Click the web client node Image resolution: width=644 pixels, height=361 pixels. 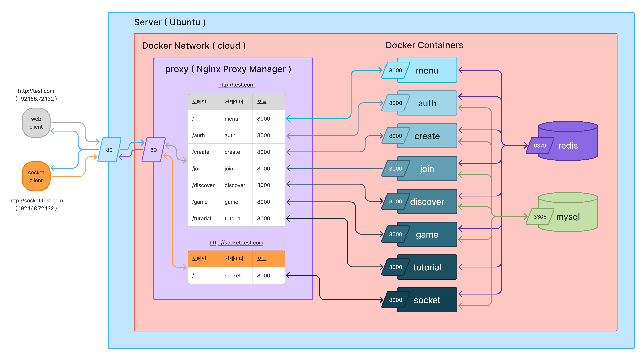click(x=36, y=123)
